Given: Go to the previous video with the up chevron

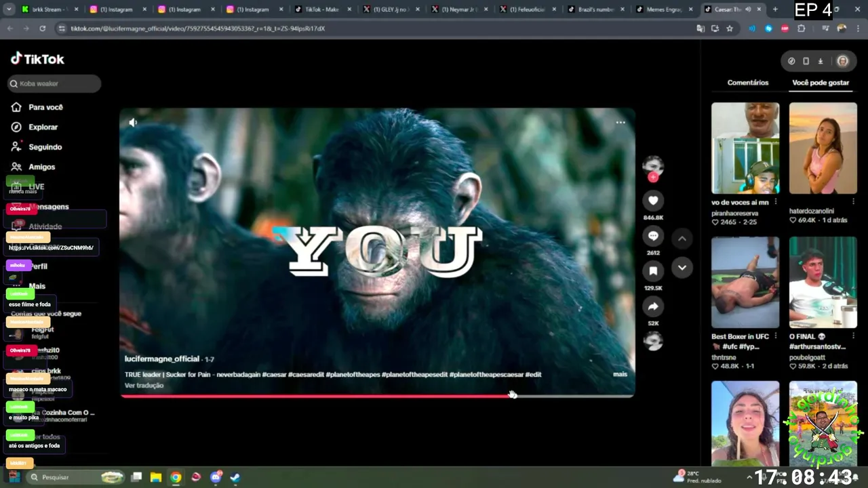Looking at the screenshot, I should click(x=682, y=239).
